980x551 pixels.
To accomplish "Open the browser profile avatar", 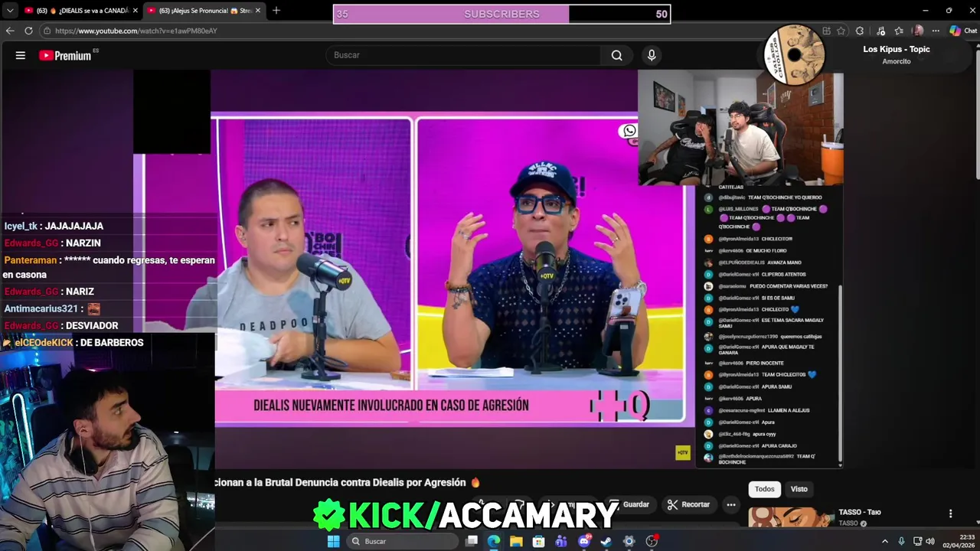I will 918,31.
